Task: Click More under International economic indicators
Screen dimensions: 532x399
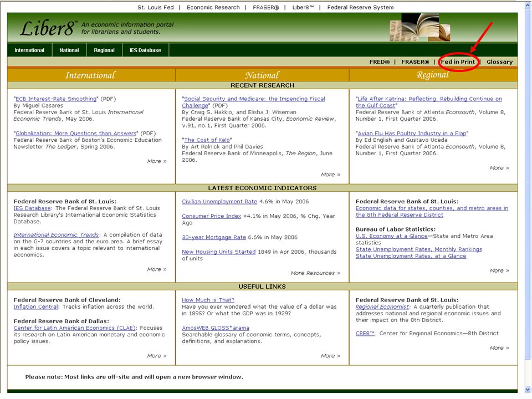Action: [x=157, y=269]
